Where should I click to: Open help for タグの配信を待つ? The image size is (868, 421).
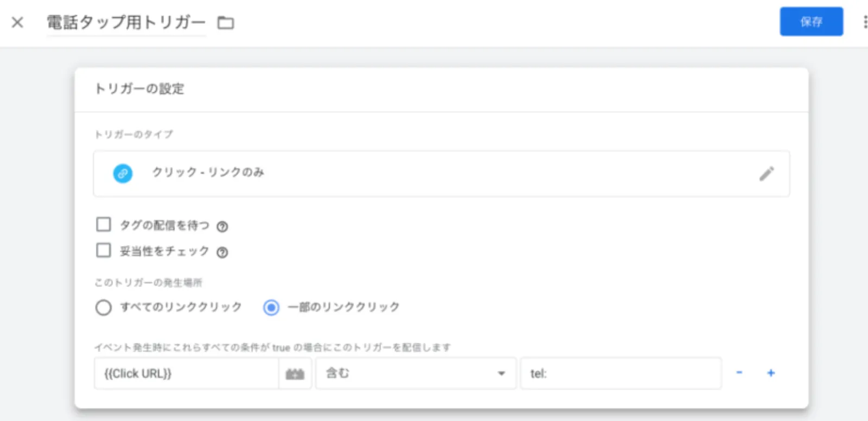point(222,227)
